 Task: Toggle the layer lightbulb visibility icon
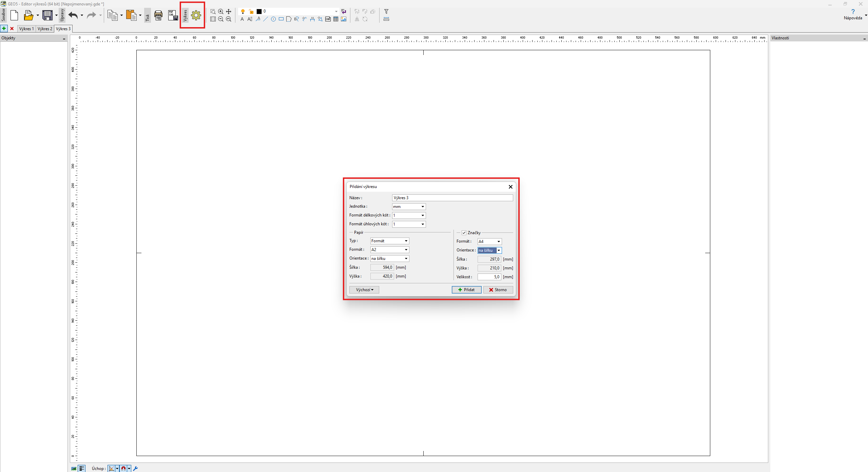tap(243, 12)
